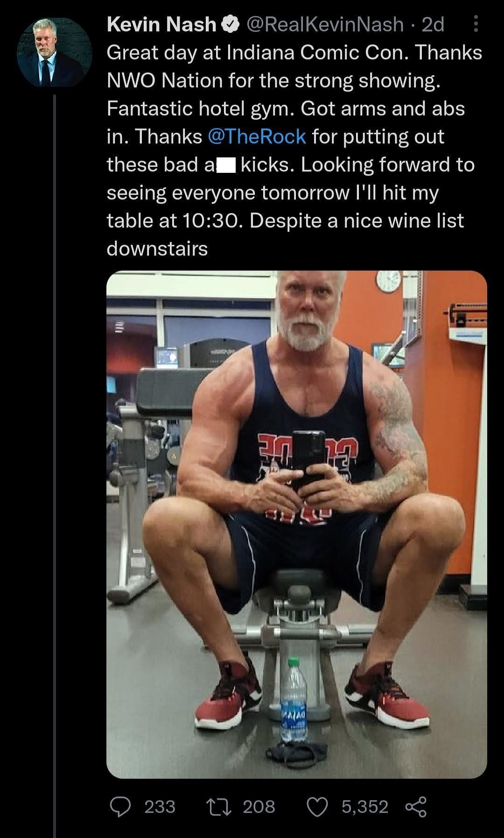
Task: Like the tweet with the heart icon
Action: point(318,807)
